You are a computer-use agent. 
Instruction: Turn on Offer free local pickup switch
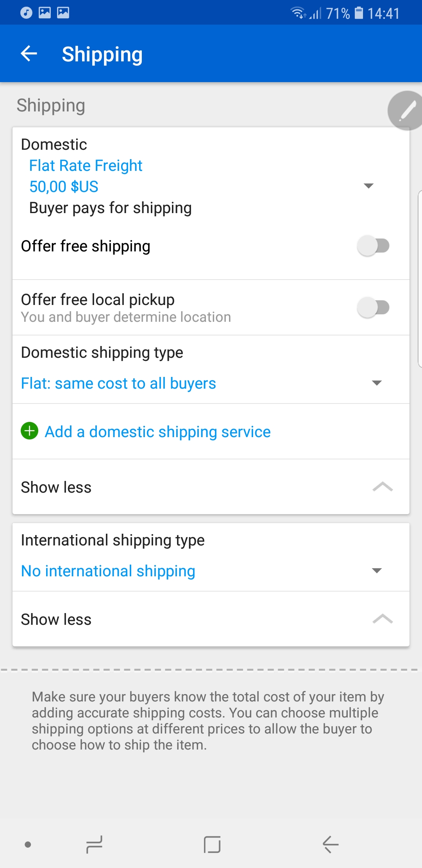(x=373, y=307)
